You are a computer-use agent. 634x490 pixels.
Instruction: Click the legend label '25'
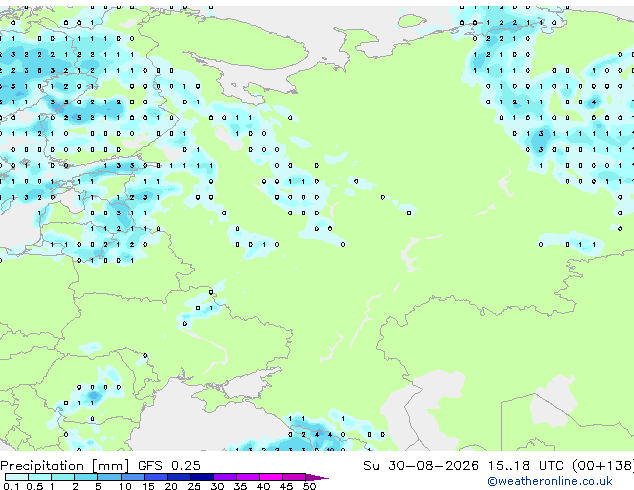tap(194, 486)
